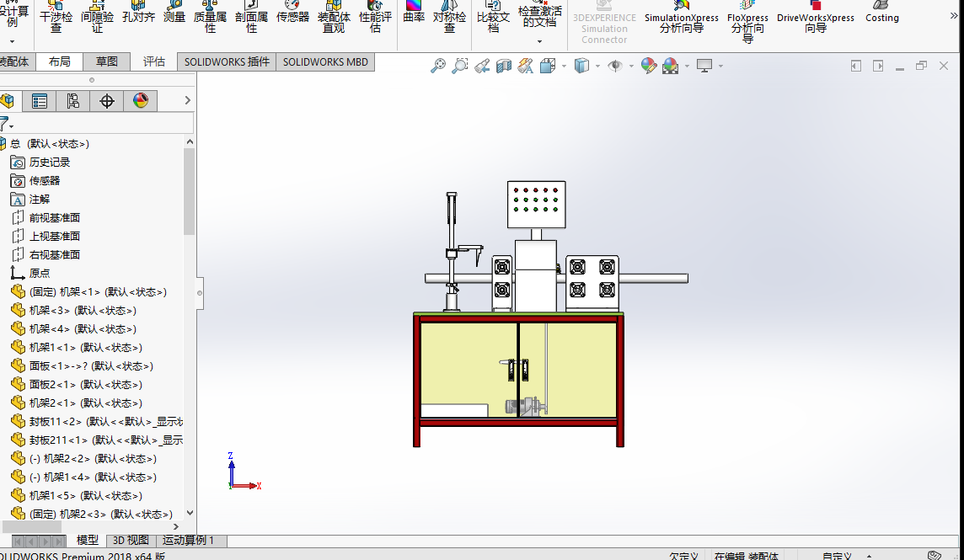
Task: Click Edit Appearance color ball icon
Action: [x=649, y=66]
